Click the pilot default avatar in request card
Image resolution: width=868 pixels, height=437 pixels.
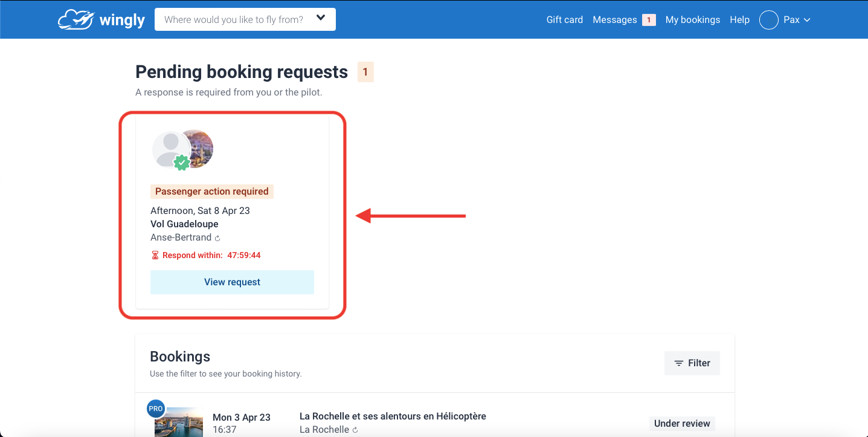click(170, 148)
